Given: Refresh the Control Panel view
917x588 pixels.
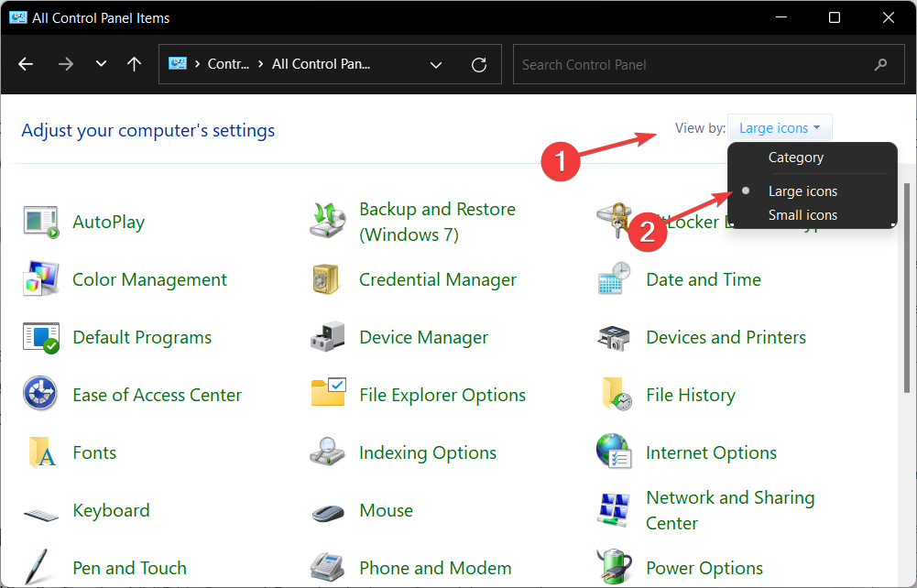Looking at the screenshot, I should coord(478,65).
